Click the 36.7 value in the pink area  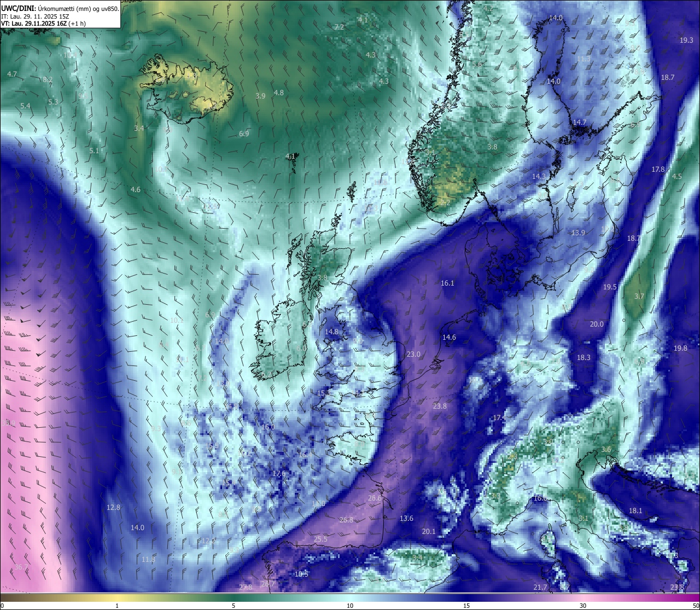(x=21, y=567)
